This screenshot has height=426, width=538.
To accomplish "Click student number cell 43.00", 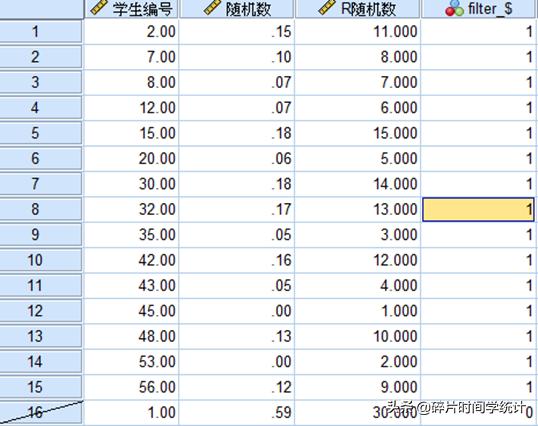I will [131, 285].
